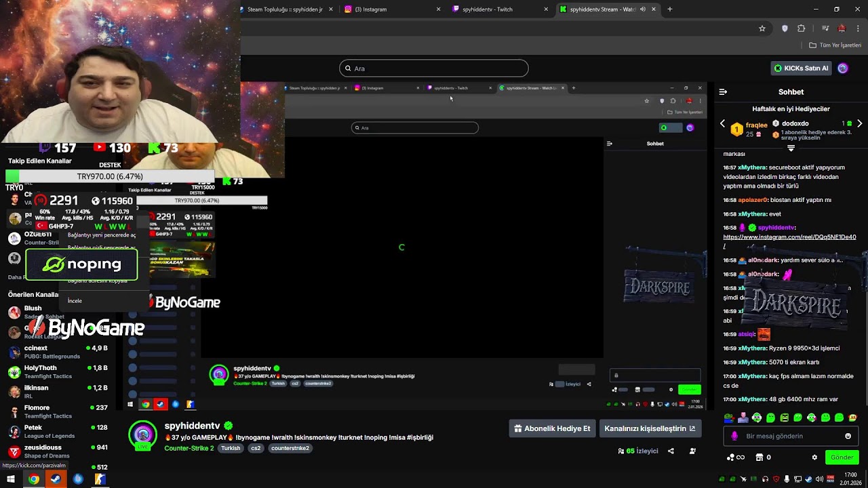Click the fraqlee top gifter name
This screenshot has height=488, width=868.
click(x=757, y=125)
